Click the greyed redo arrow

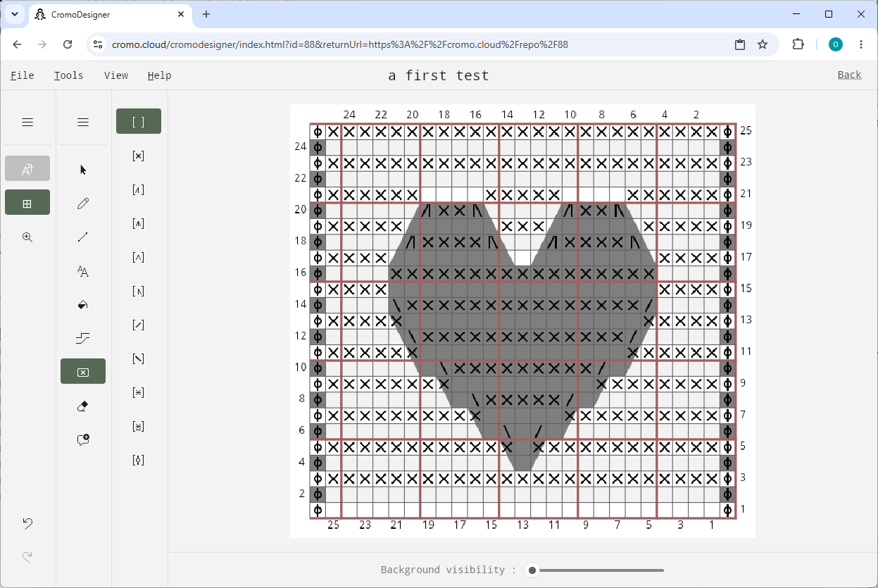pyautogui.click(x=27, y=557)
